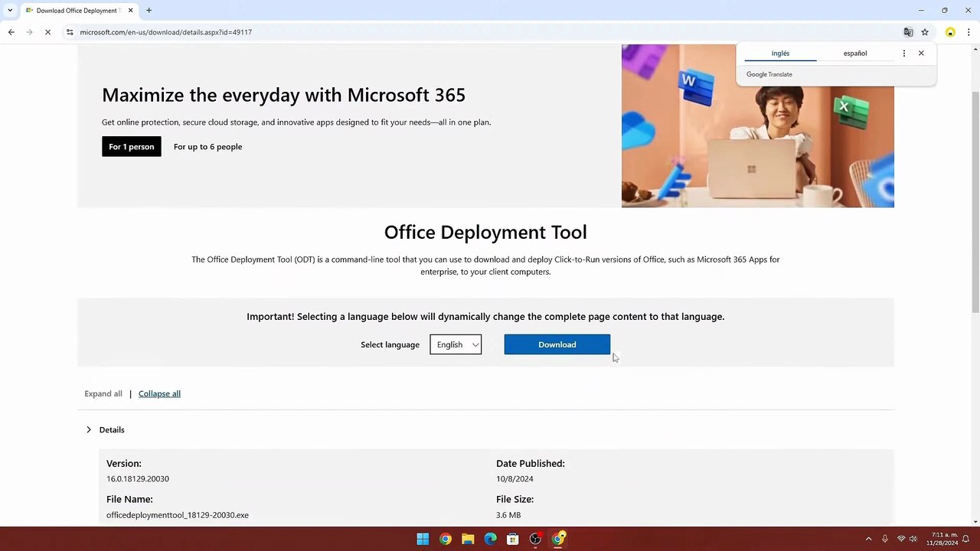Click the browser back arrow
980x551 pixels.
point(11,32)
